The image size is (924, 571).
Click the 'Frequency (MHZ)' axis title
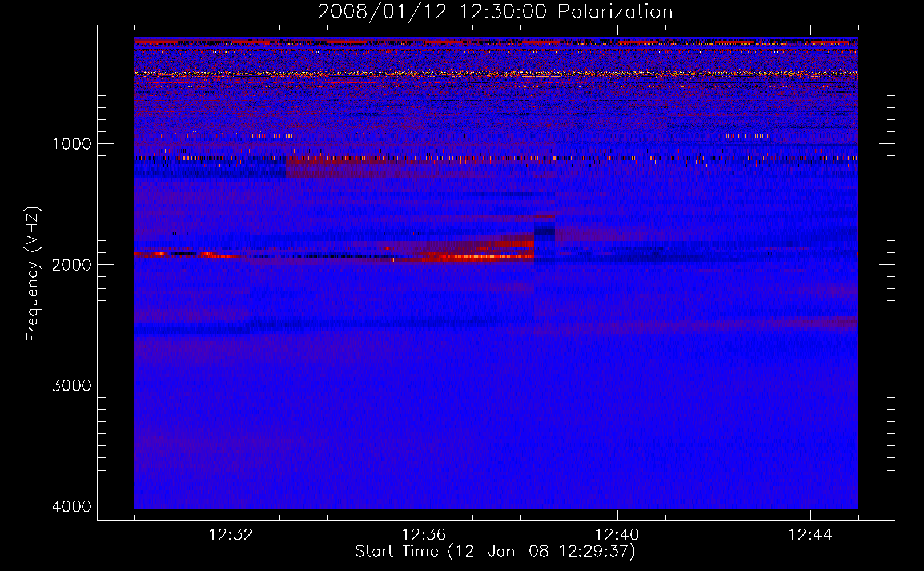(33, 274)
